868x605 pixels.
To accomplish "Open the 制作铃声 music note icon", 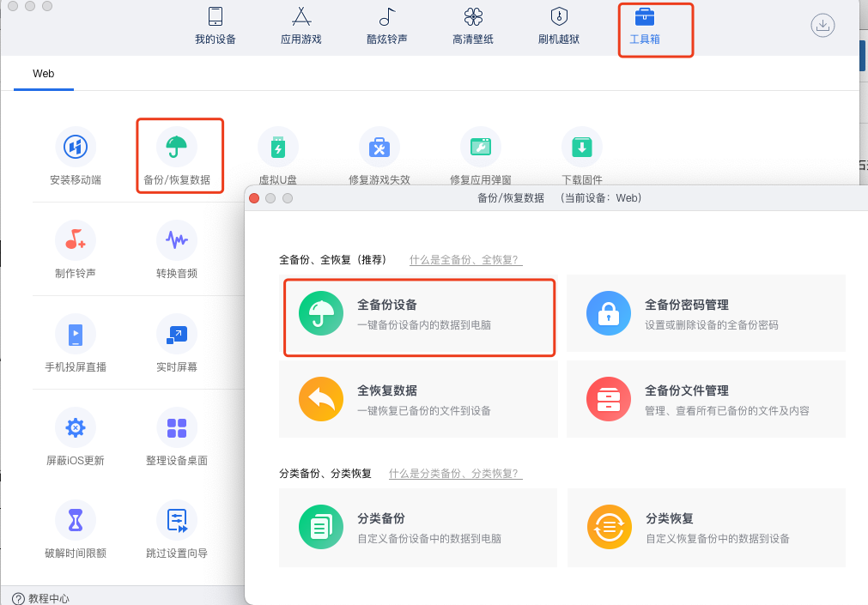I will [x=76, y=240].
